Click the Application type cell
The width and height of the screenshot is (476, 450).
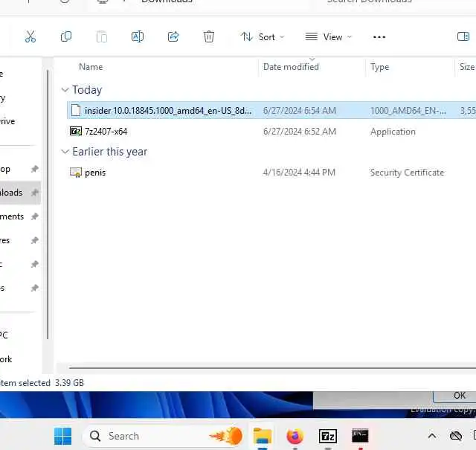[x=393, y=132]
